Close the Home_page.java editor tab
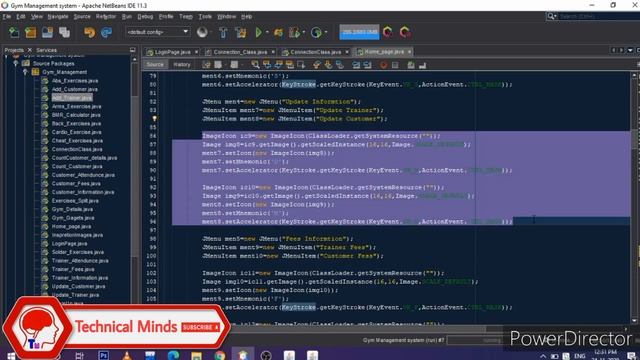This screenshot has width=640, height=360. (x=409, y=52)
